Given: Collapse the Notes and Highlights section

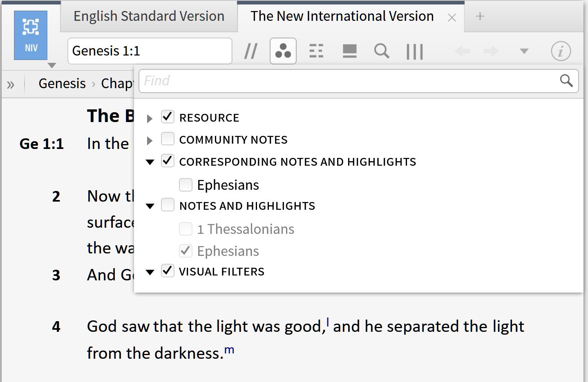Looking at the screenshot, I should 150,206.
